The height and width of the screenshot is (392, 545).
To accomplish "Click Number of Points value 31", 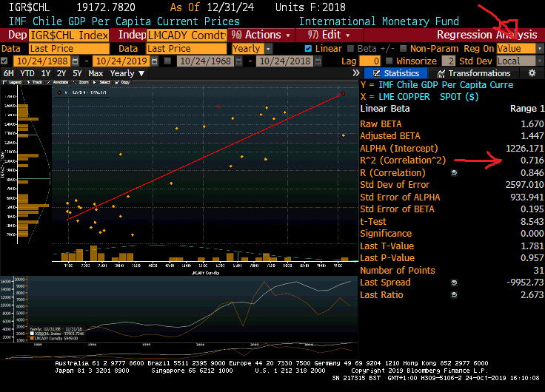I will pyautogui.click(x=538, y=271).
